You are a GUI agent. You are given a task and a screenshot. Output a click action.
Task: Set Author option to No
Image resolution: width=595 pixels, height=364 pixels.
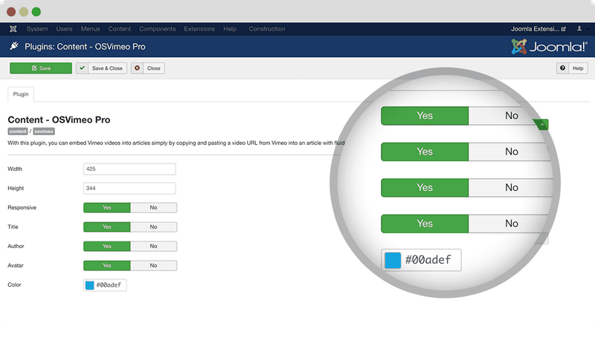(x=153, y=246)
